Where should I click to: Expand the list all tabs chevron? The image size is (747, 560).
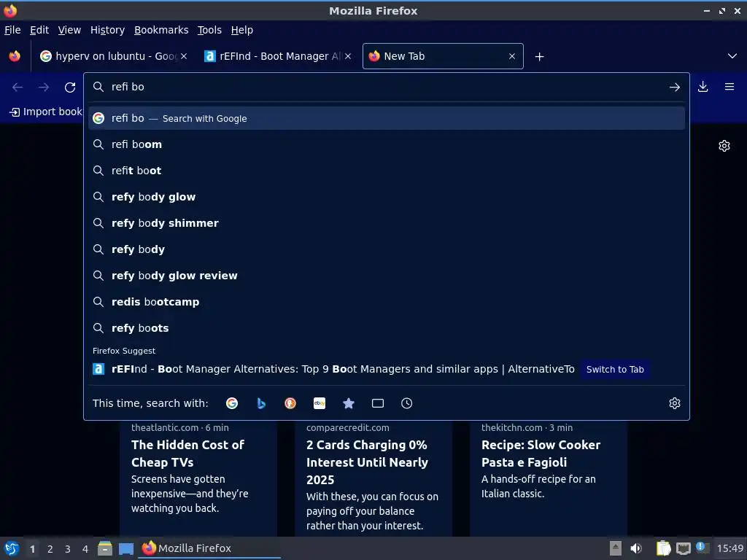[x=732, y=56]
